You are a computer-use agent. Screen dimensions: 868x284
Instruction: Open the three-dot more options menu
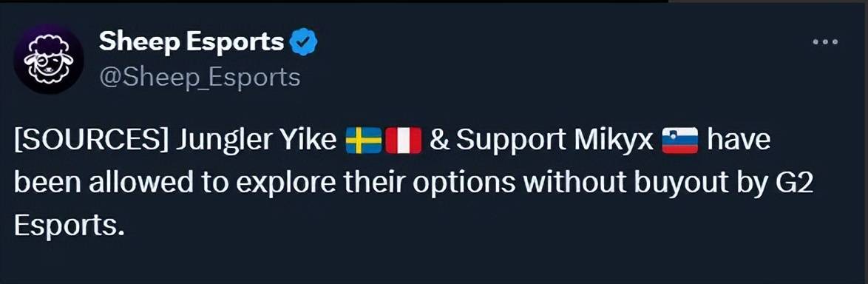pyautogui.click(x=825, y=41)
